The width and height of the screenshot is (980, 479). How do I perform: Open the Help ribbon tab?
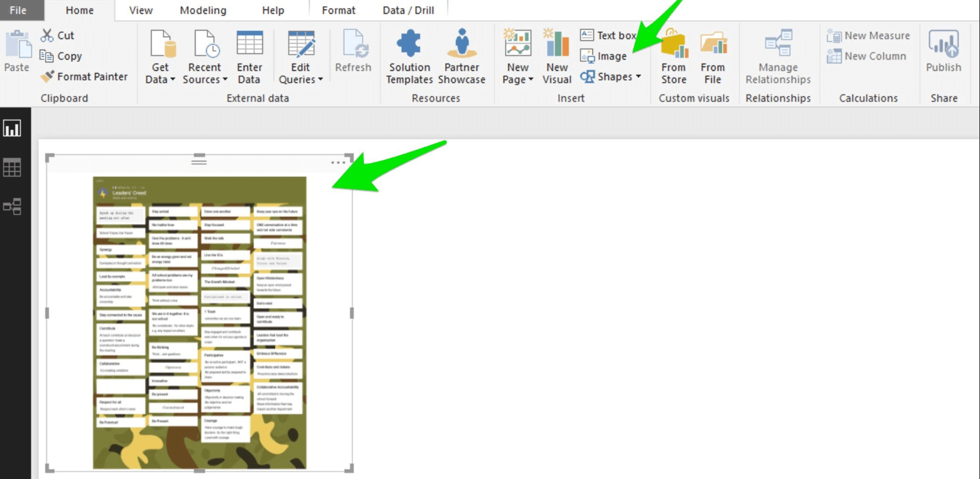point(273,10)
